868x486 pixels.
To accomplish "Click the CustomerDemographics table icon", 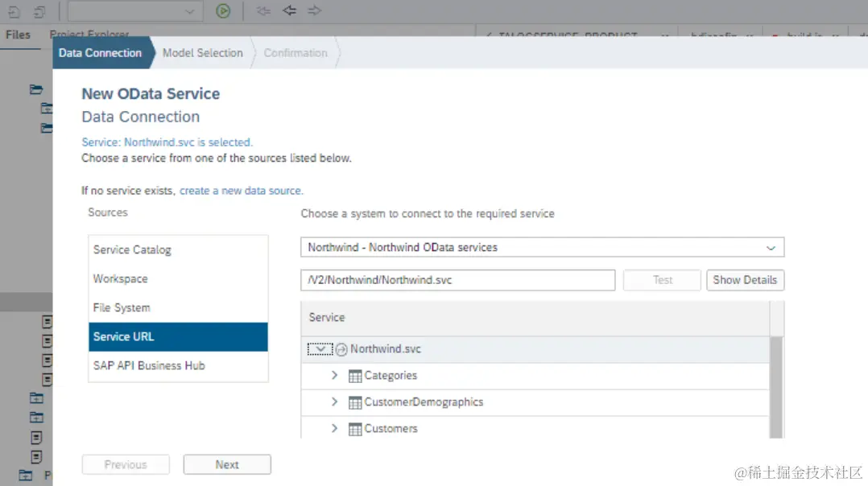I will point(355,402).
